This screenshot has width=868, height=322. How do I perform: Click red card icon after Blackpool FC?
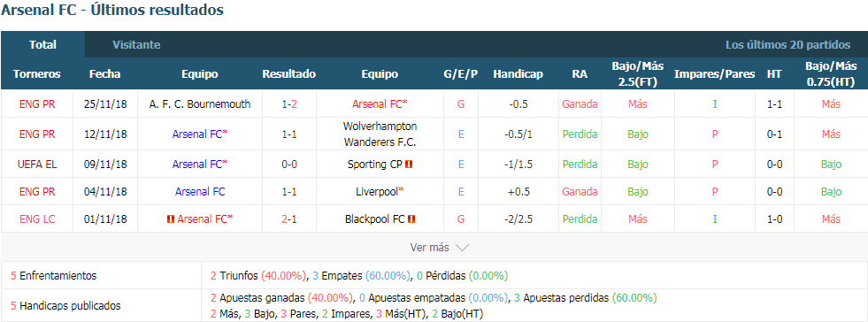click(x=411, y=219)
